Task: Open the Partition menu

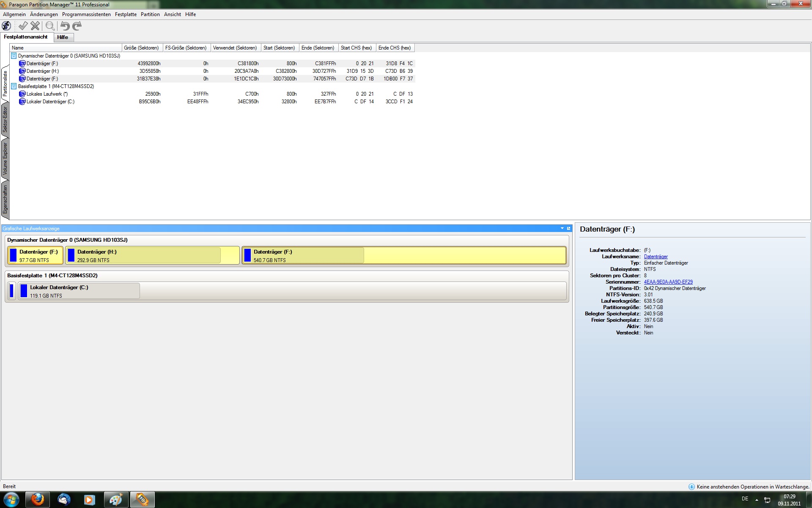Action: [x=150, y=14]
